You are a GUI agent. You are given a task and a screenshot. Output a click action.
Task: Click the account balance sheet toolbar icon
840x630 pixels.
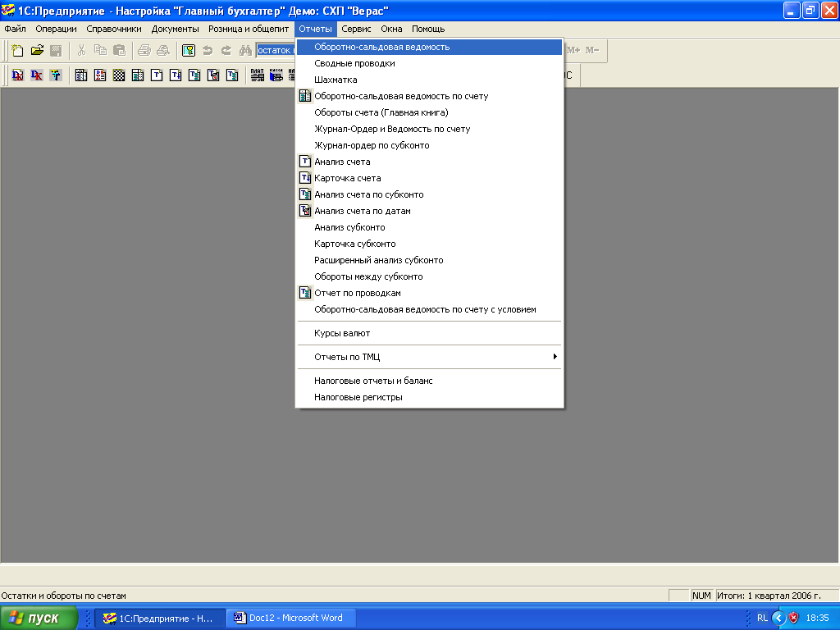pyautogui.click(x=138, y=75)
